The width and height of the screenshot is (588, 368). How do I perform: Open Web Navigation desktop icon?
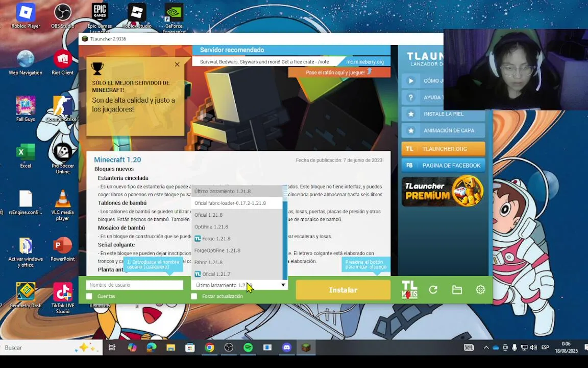click(26, 62)
